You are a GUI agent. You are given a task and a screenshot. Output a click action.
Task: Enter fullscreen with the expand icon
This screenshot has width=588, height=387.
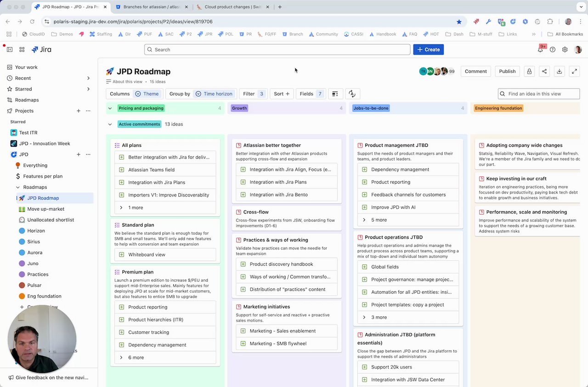[574, 71]
